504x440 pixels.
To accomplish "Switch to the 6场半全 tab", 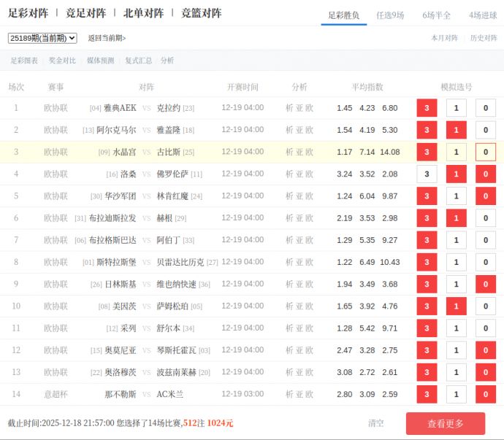I will coord(436,15).
